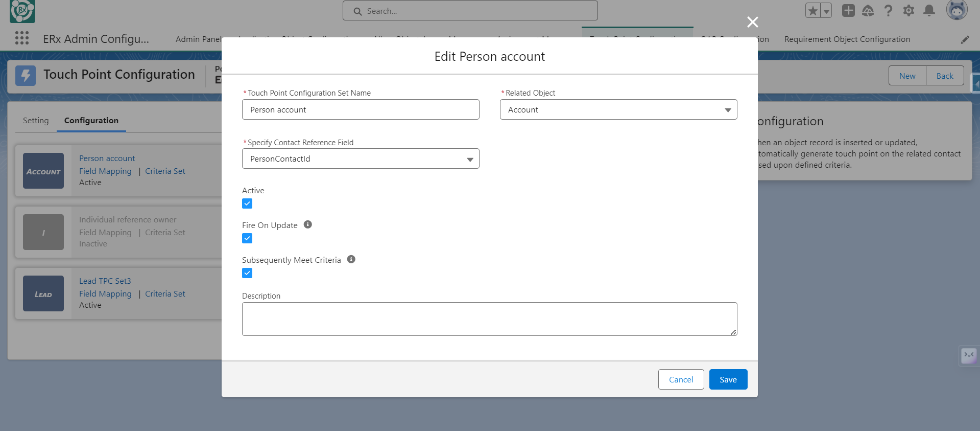Click the Subsequently Meet Criteria info icon
The height and width of the screenshot is (431, 980).
tap(351, 259)
